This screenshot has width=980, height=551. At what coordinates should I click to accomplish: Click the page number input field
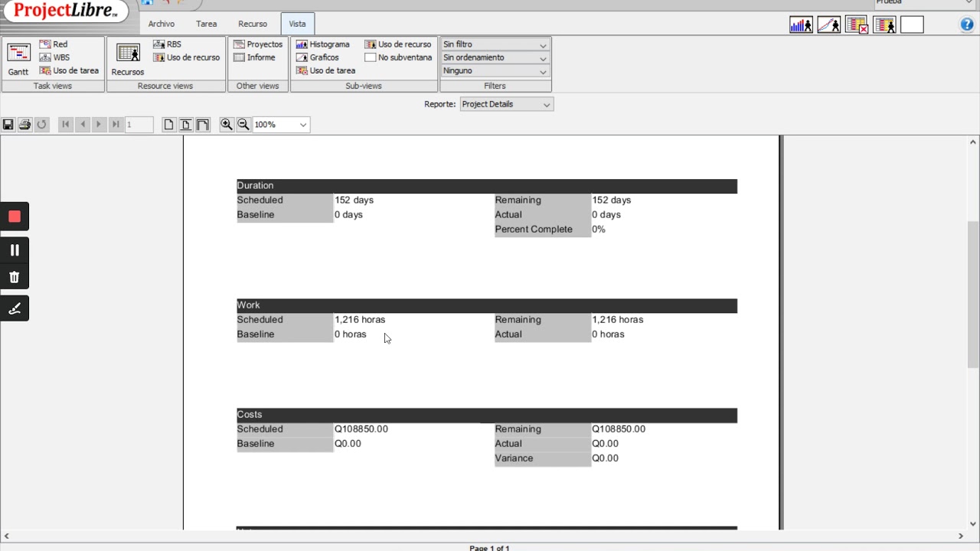[139, 124]
